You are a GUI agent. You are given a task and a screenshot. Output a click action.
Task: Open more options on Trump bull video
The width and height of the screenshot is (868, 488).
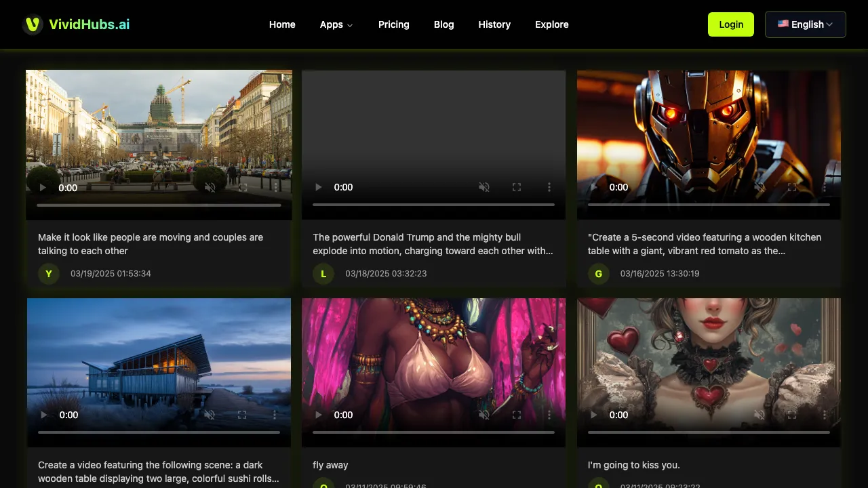click(x=549, y=187)
